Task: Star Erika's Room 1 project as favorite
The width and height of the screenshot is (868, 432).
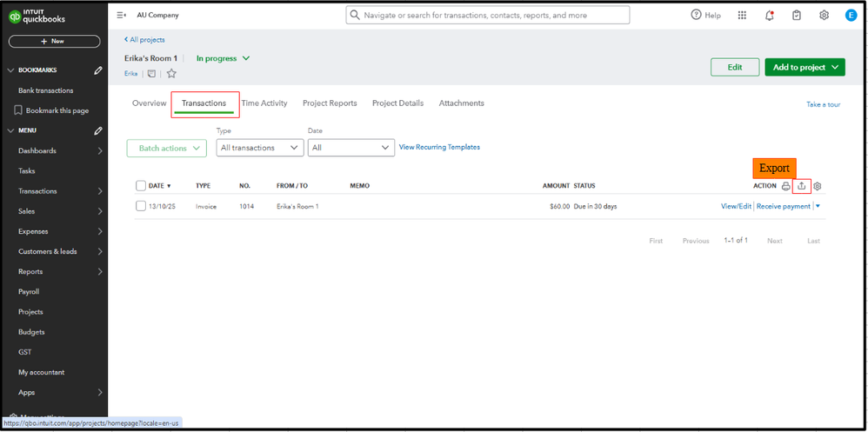Action: (x=171, y=73)
